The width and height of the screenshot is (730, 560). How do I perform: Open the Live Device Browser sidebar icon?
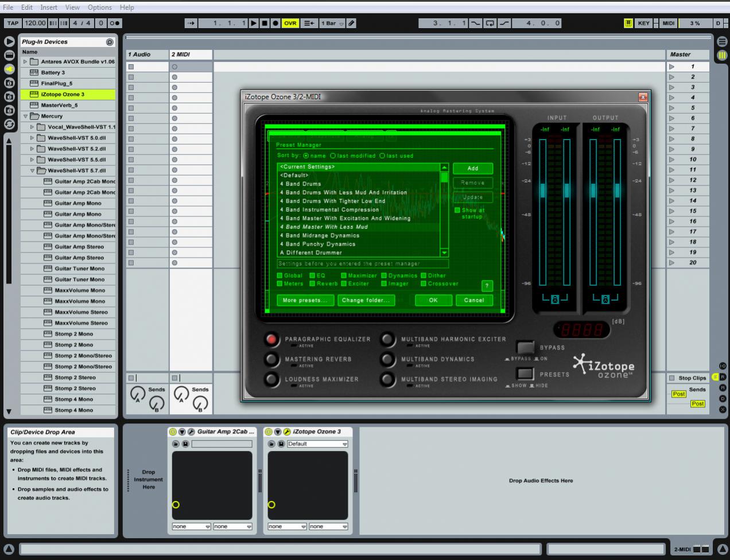(9, 55)
